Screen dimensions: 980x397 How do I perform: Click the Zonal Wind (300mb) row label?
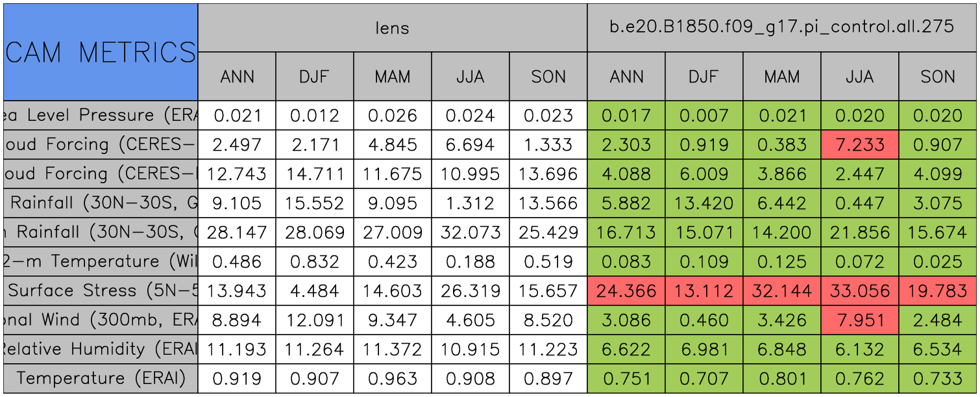pos(101,320)
